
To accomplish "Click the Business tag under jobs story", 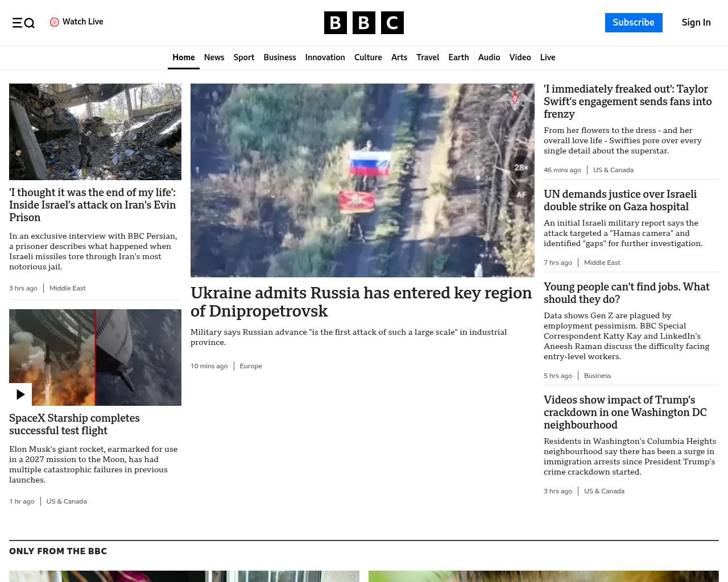I will click(x=597, y=376).
